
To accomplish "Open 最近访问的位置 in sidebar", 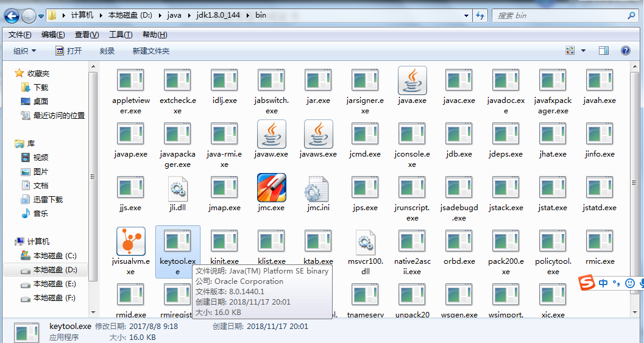I will 58,115.
